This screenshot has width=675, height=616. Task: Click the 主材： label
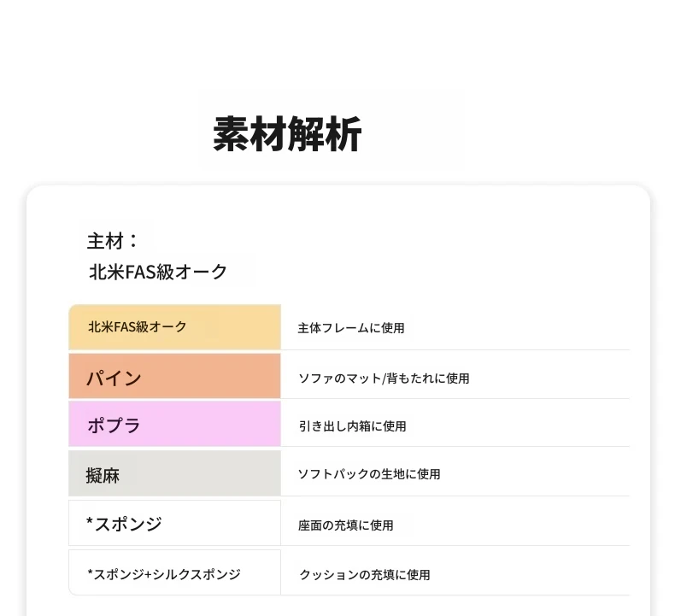(113, 241)
